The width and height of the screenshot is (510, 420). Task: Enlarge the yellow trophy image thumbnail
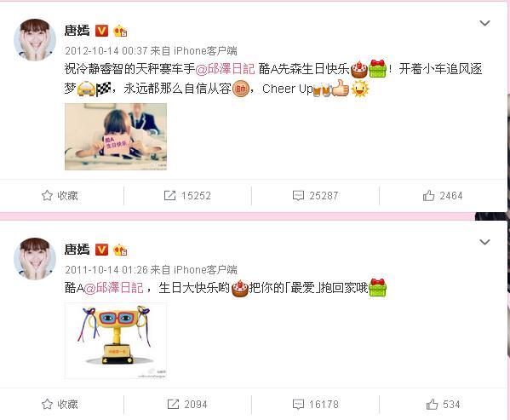(x=116, y=341)
